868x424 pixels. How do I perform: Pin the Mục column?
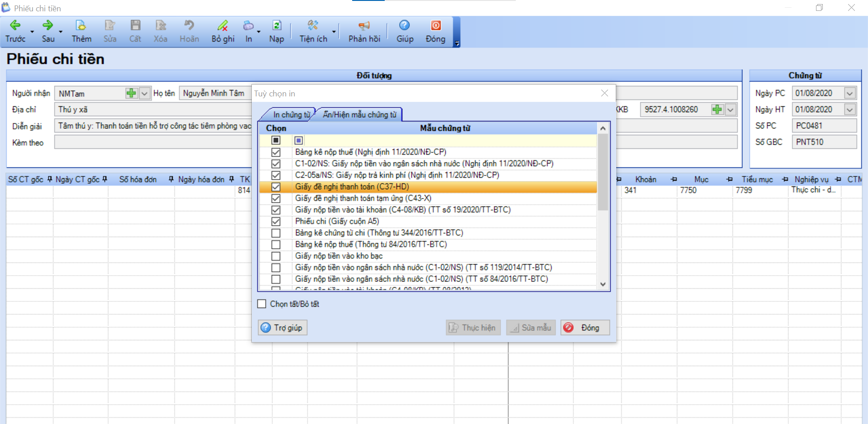click(729, 179)
